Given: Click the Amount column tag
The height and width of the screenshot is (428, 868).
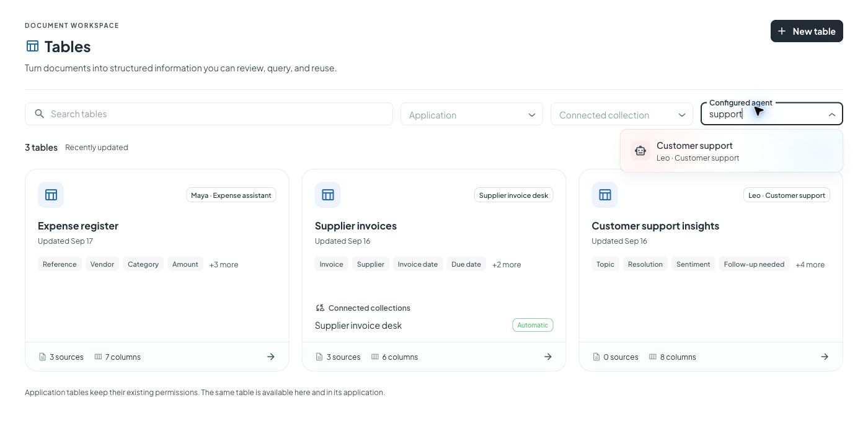Looking at the screenshot, I should (185, 264).
